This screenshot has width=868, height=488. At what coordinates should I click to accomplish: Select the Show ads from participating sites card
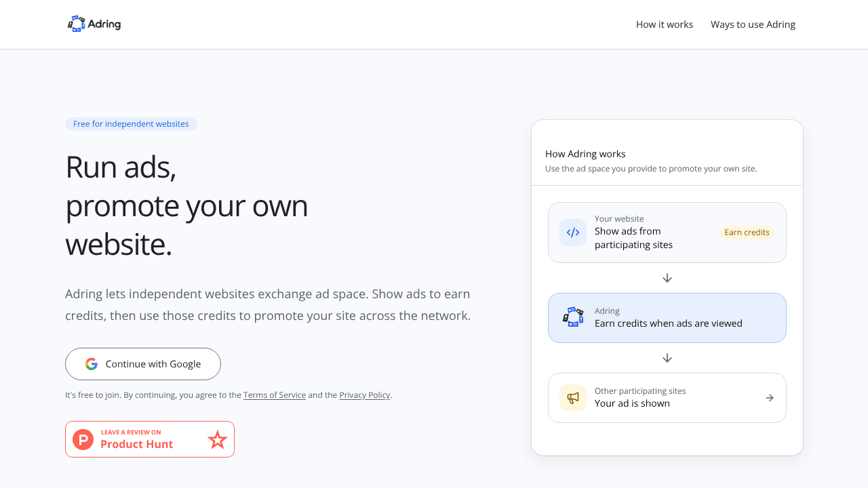667,232
